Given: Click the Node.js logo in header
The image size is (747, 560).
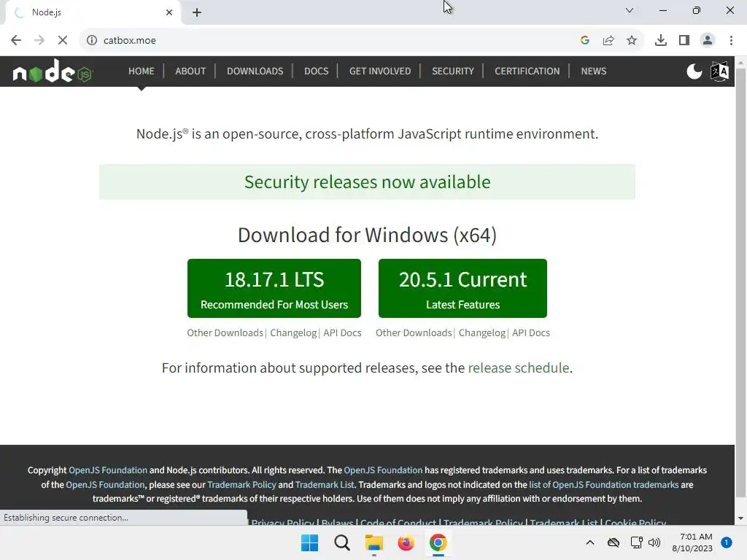Looking at the screenshot, I should (53, 71).
